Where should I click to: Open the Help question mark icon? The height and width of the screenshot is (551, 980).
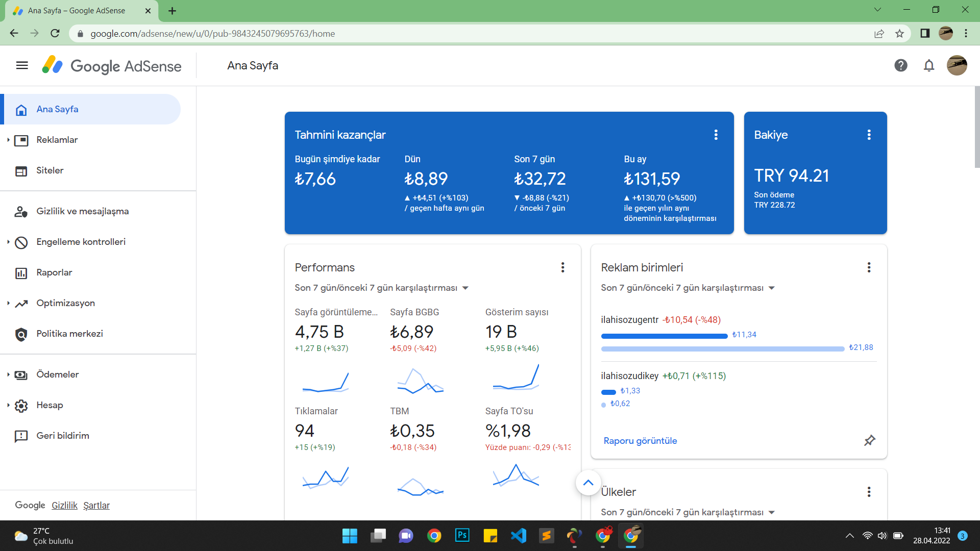(901, 65)
